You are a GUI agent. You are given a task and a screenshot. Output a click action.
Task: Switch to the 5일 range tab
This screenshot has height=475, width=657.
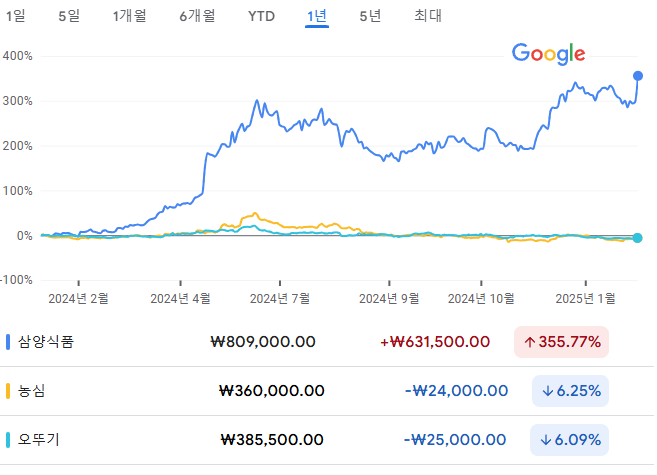click(x=69, y=16)
